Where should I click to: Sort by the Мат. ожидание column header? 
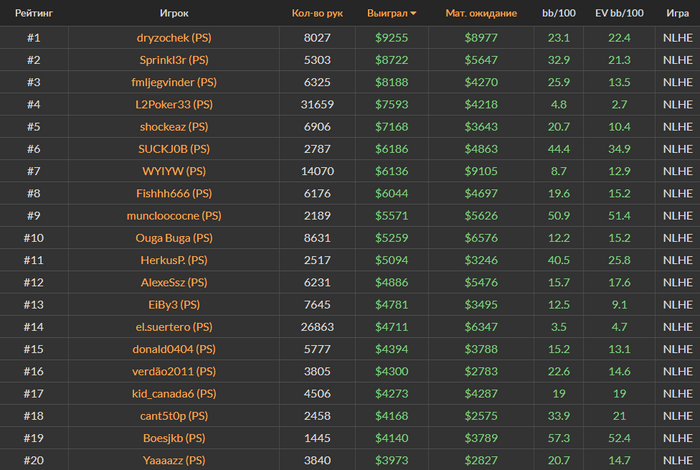pyautogui.click(x=481, y=13)
